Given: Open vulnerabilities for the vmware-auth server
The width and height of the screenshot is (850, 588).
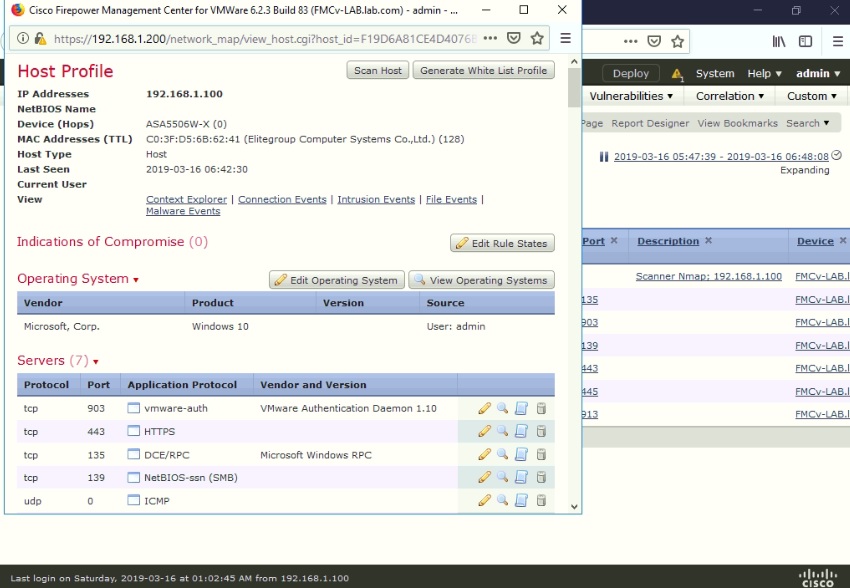Looking at the screenshot, I should click(x=521, y=408).
